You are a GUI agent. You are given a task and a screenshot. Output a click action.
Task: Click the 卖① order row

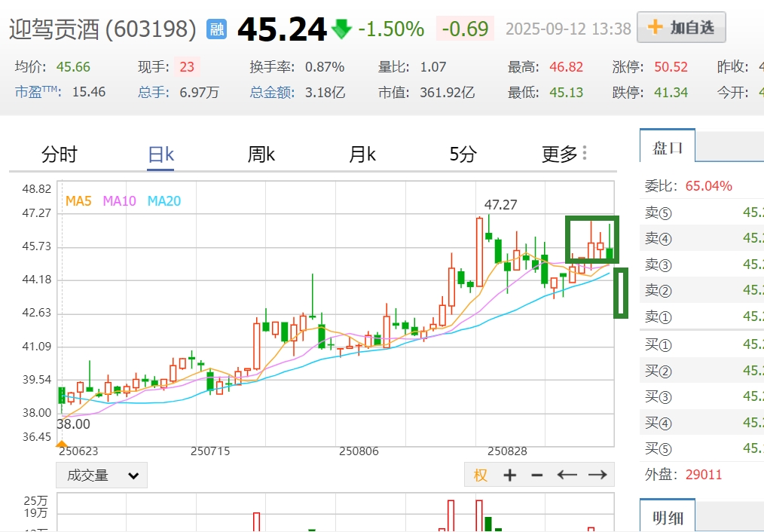coord(701,316)
